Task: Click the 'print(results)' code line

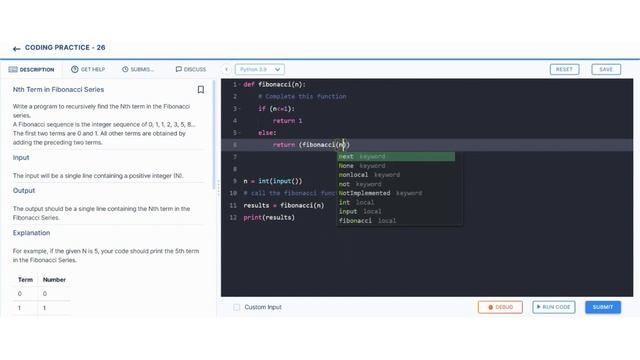Action: (269, 218)
